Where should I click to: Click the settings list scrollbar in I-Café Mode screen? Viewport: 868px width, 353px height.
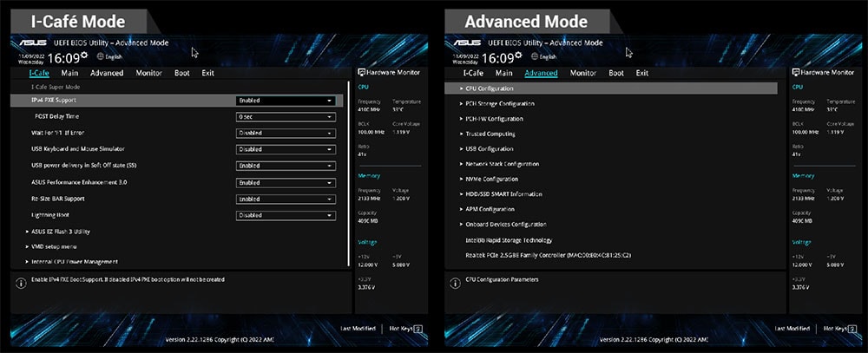click(348, 173)
